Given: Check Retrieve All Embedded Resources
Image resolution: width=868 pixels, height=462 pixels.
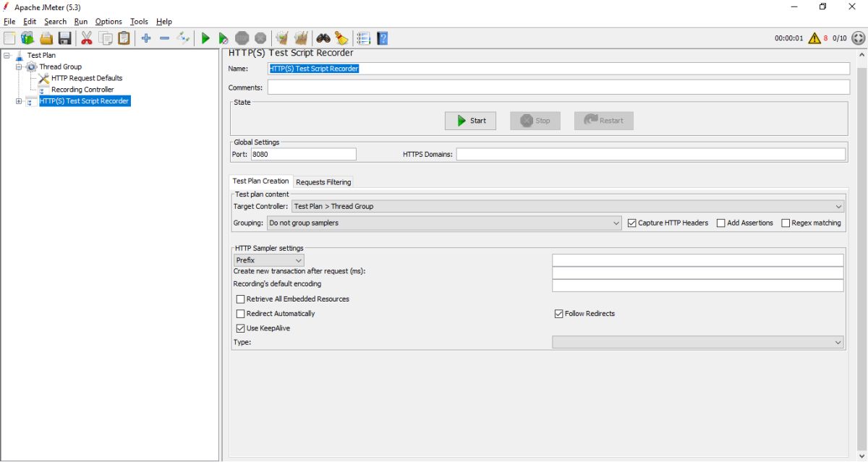Looking at the screenshot, I should coord(241,299).
